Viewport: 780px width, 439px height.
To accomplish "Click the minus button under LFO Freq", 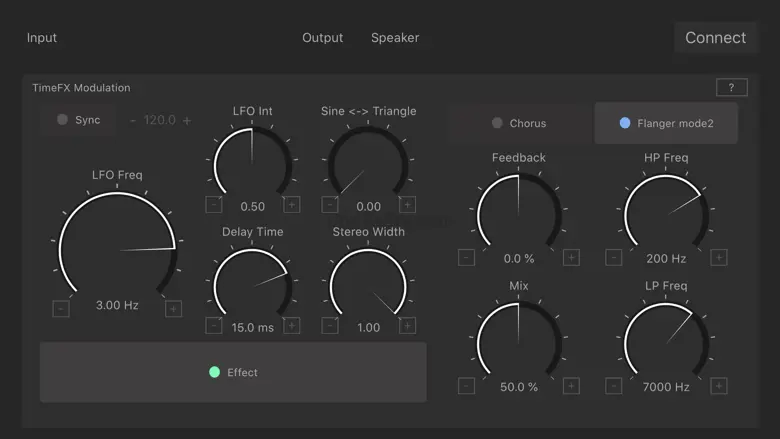I will (x=61, y=308).
